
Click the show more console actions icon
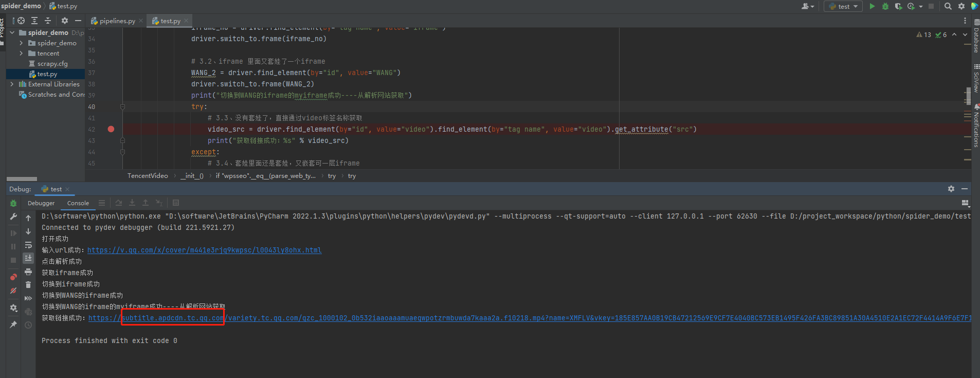coord(28,298)
